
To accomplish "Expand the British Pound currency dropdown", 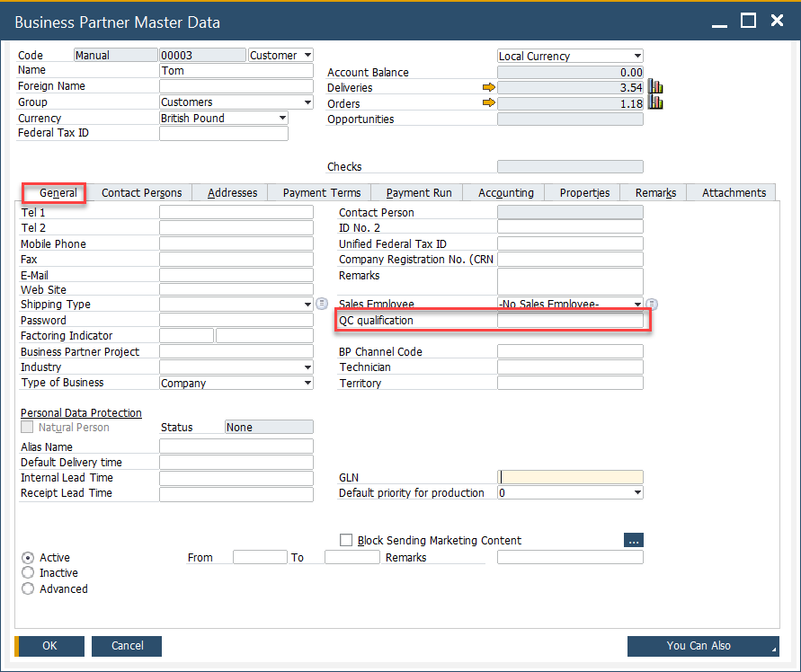I will [282, 119].
